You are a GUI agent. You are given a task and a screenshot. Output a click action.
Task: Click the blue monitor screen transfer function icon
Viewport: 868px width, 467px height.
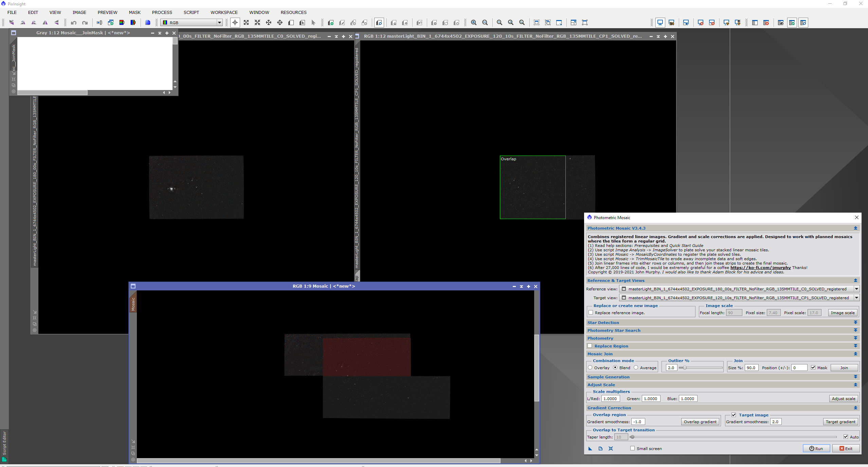[x=660, y=23]
